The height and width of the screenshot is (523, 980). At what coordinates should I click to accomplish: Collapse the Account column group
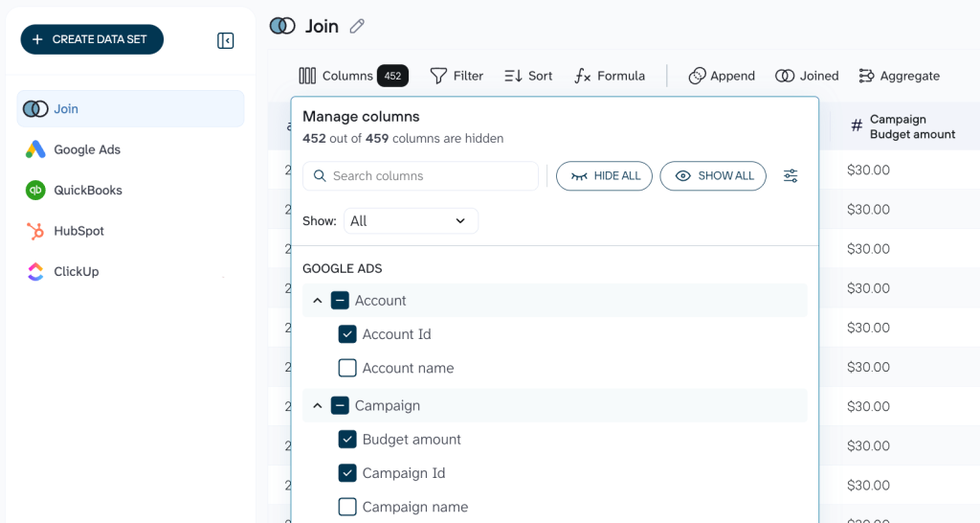coord(318,301)
